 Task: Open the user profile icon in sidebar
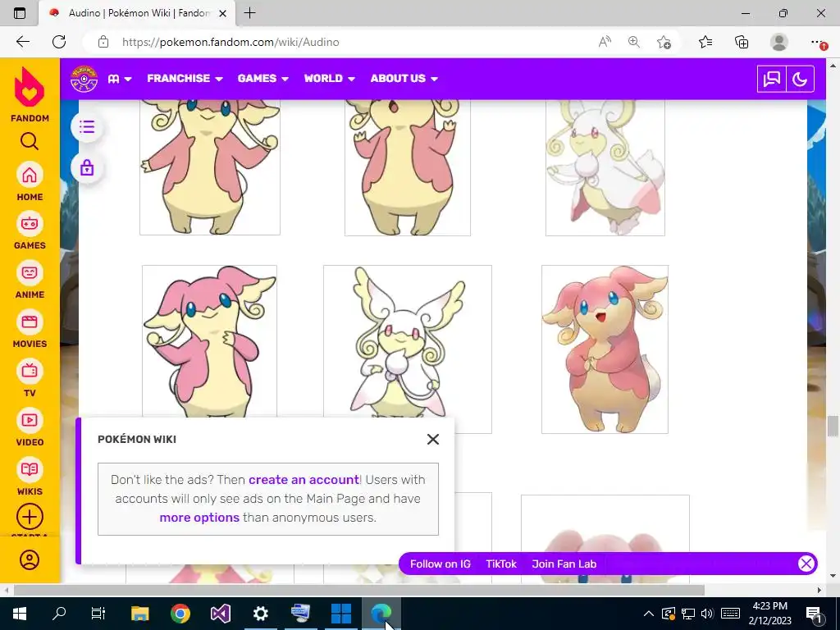pos(30,559)
